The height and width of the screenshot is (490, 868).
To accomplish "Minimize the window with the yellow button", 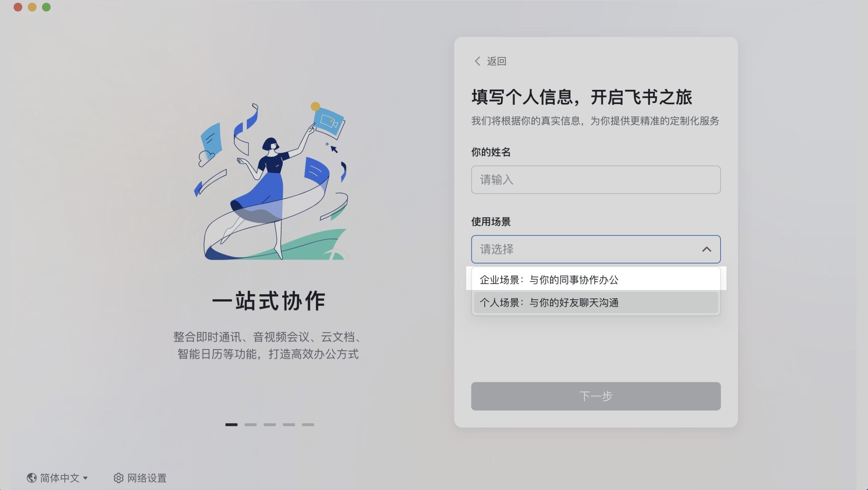I will pos(32,7).
